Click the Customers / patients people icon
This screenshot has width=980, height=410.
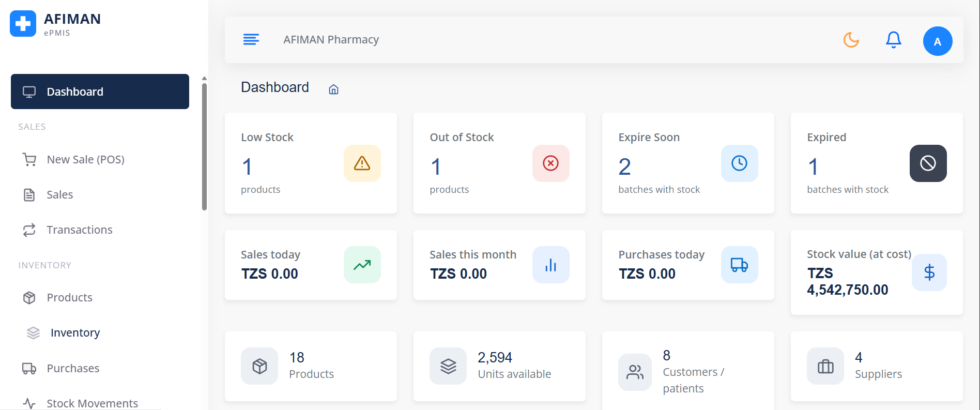click(635, 372)
